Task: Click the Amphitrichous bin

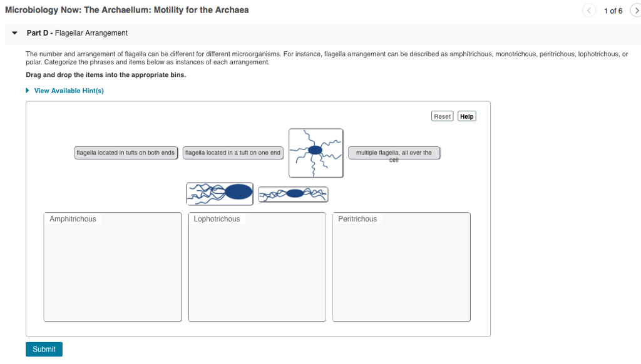Action: pos(113,267)
